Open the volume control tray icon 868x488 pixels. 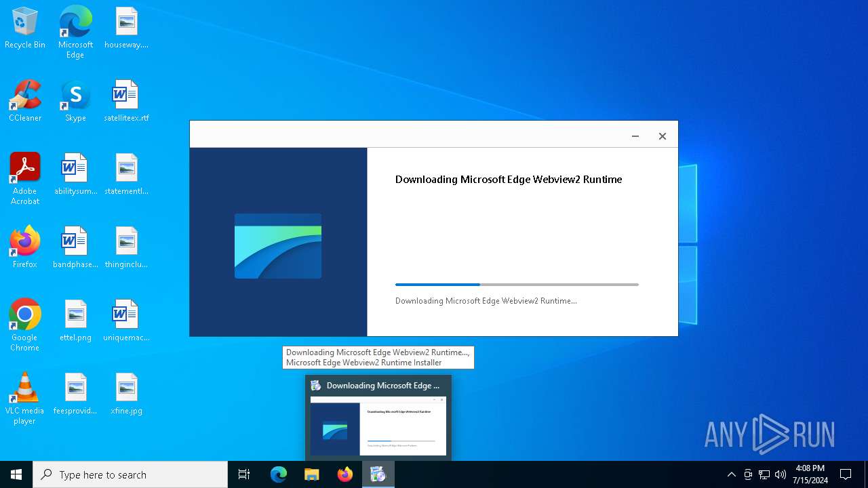781,474
